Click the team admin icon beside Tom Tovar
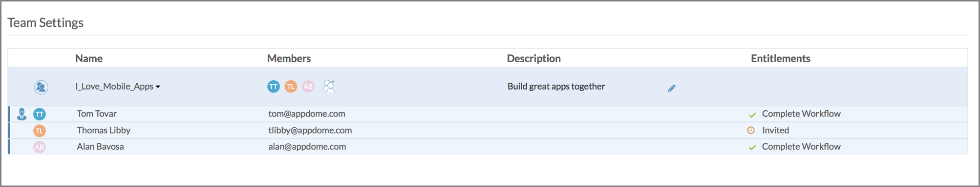Screen dimensions: 980x187 pos(21,114)
